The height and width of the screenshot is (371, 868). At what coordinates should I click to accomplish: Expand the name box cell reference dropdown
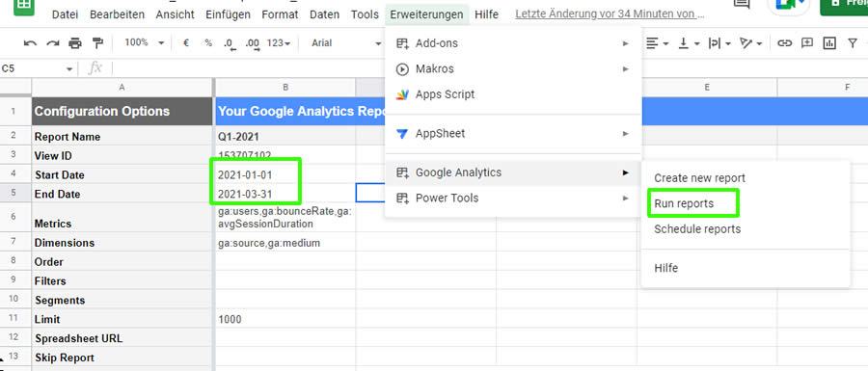[69, 69]
